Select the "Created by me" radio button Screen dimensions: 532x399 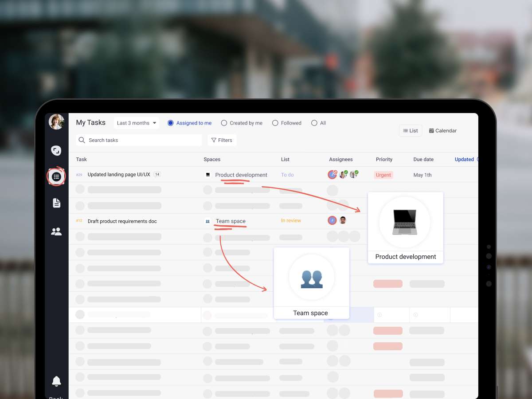coord(224,123)
